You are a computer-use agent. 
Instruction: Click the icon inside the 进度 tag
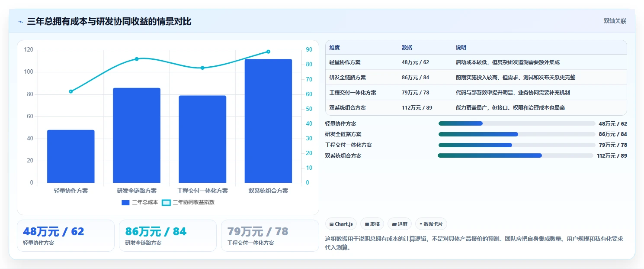click(394, 224)
